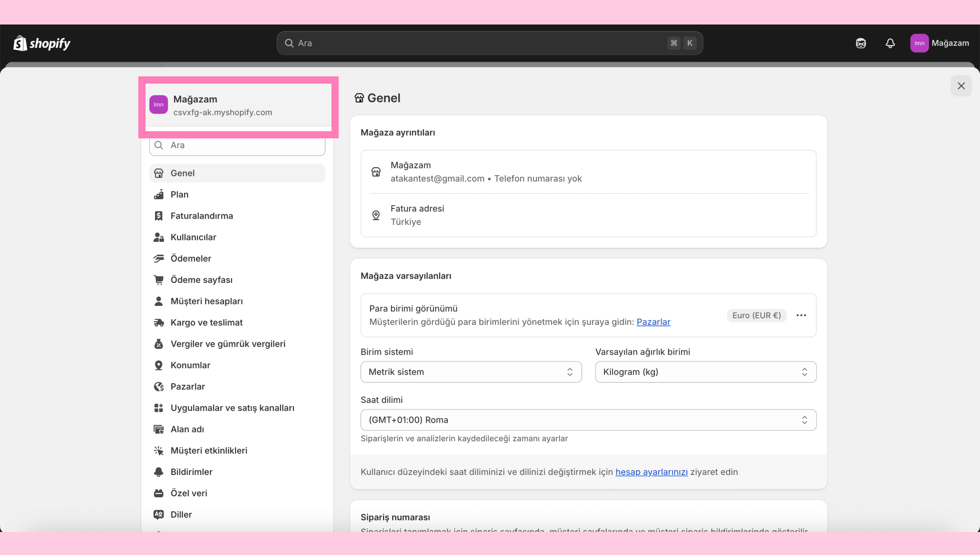Open Kargo ve teslimat truck icon
This screenshot has width=980, height=555.
pos(159,323)
